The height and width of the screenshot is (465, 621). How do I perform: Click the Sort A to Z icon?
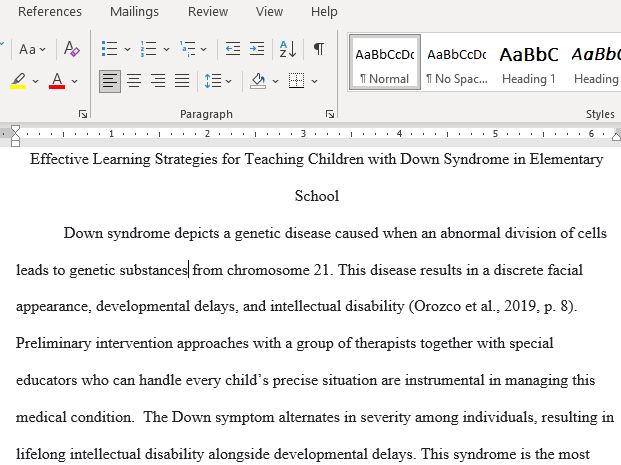288,49
